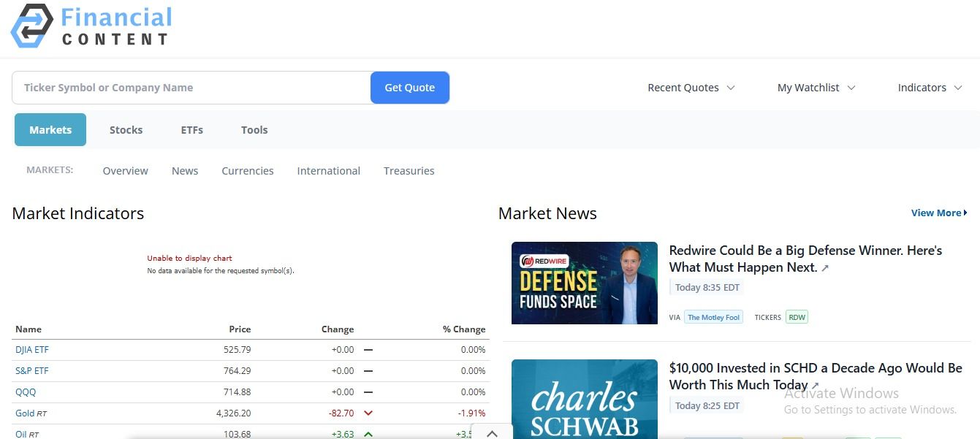This screenshot has height=439, width=980.
Task: Click the Name column header
Action: [x=29, y=329]
